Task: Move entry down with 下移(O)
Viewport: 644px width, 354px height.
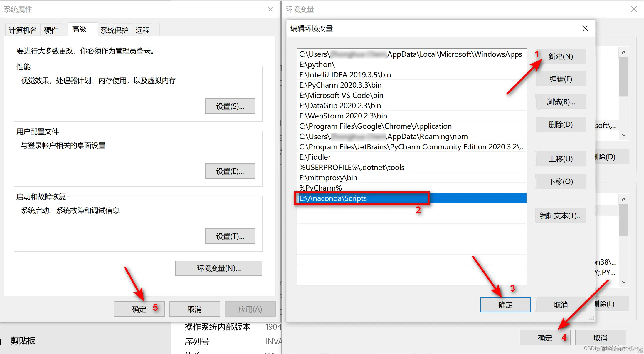Action: pyautogui.click(x=561, y=181)
